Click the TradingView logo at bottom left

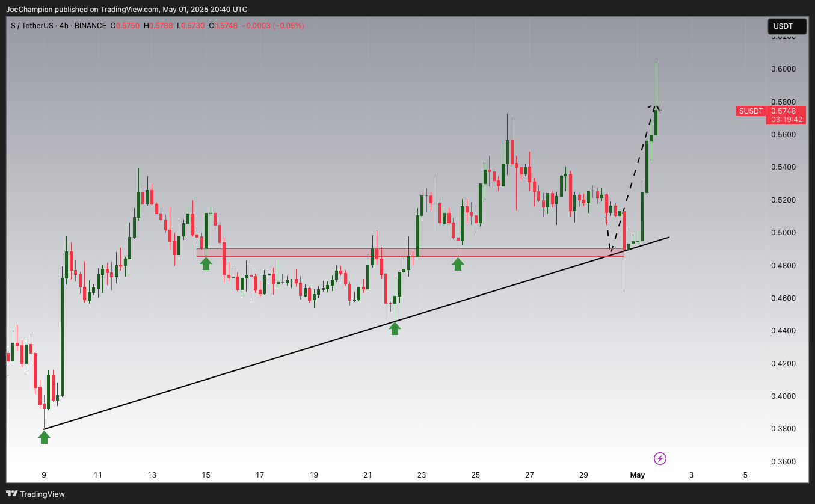click(35, 494)
